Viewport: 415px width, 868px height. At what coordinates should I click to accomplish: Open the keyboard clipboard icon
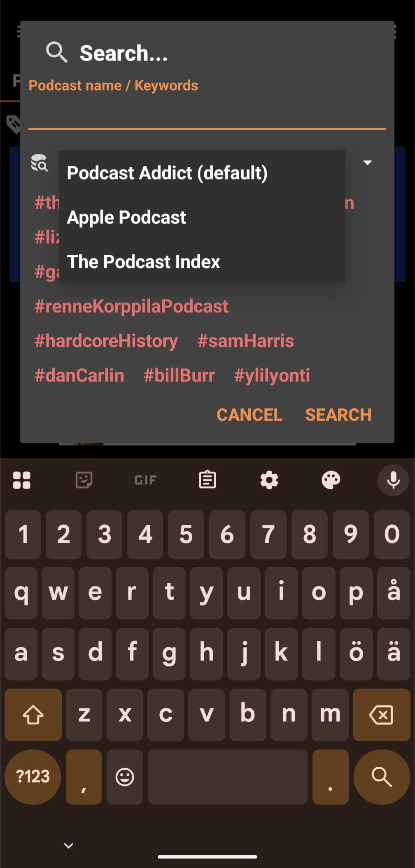tap(207, 480)
